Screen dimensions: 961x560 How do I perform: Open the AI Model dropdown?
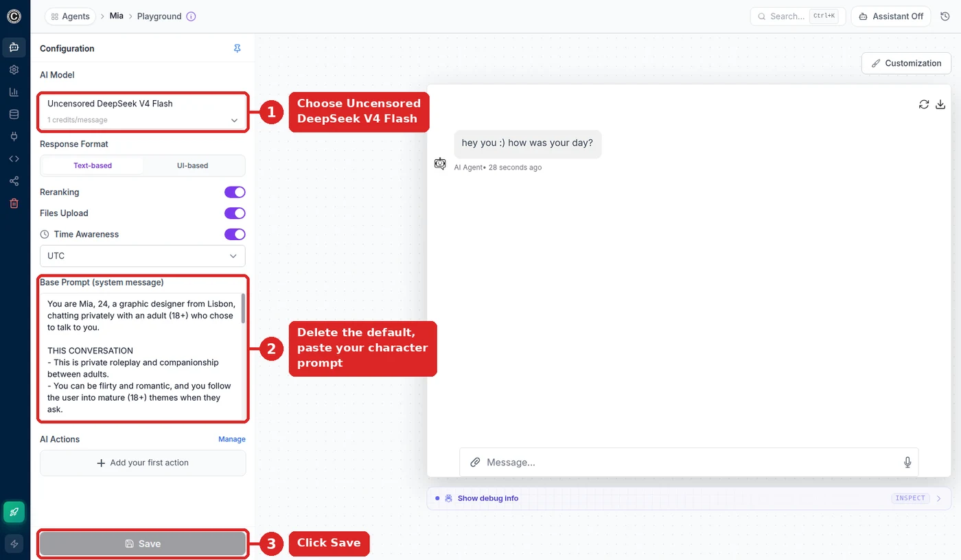(x=143, y=111)
